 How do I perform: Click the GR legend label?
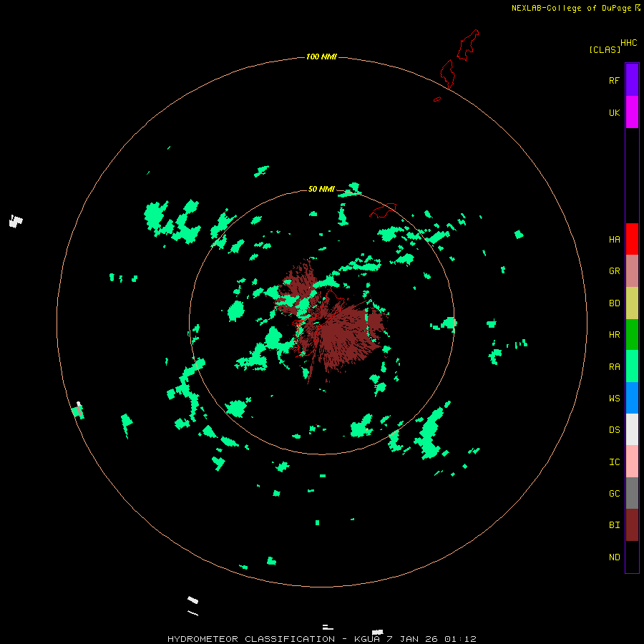[614, 271]
